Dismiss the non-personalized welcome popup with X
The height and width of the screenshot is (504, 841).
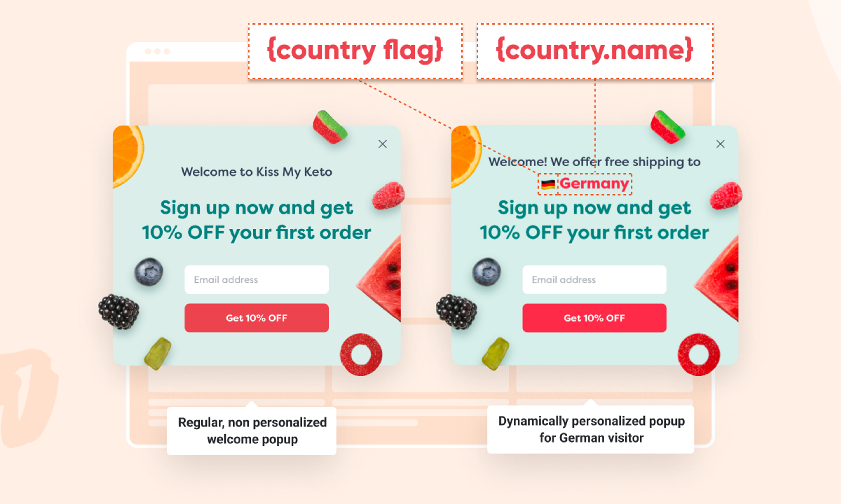tap(382, 144)
